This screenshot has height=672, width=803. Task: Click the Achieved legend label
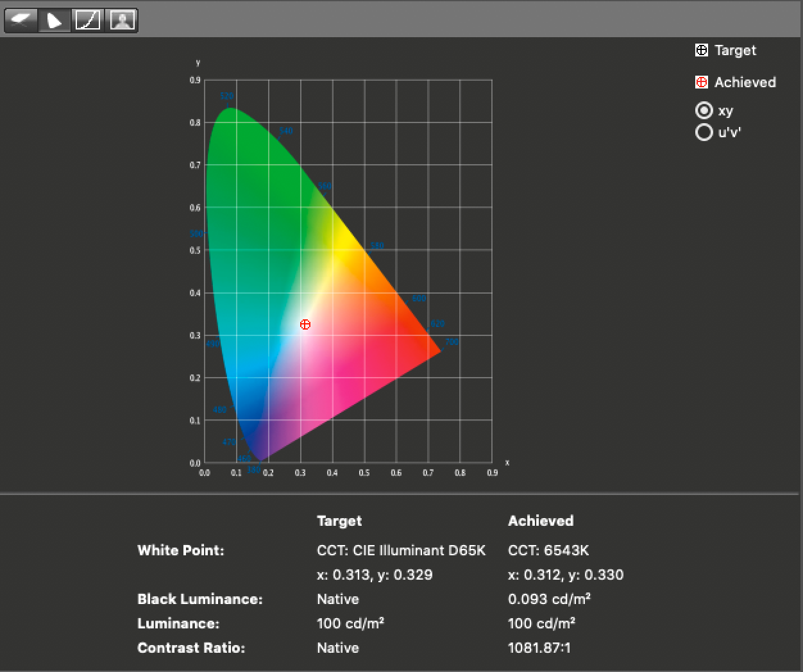tap(745, 82)
